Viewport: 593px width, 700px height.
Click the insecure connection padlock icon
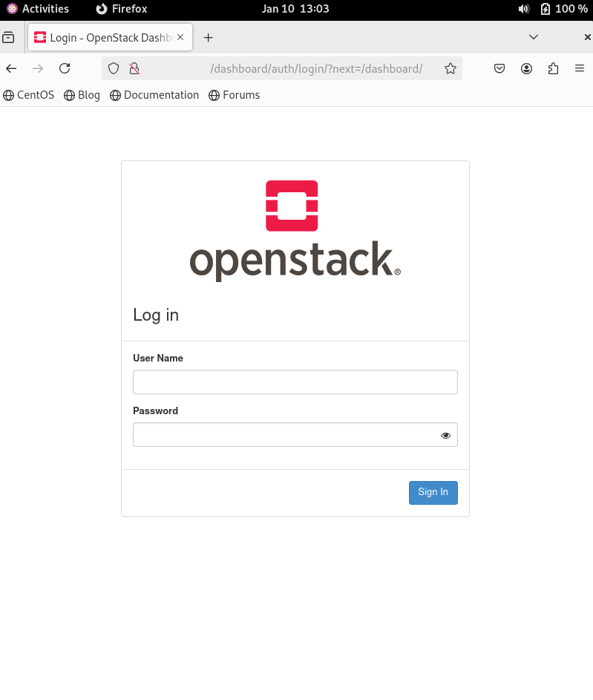[x=134, y=68]
